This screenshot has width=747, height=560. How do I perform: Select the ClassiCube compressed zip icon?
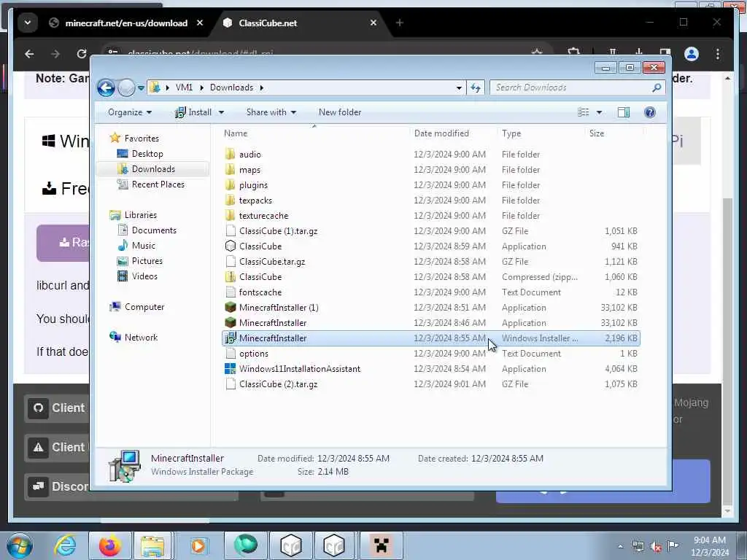231,276
